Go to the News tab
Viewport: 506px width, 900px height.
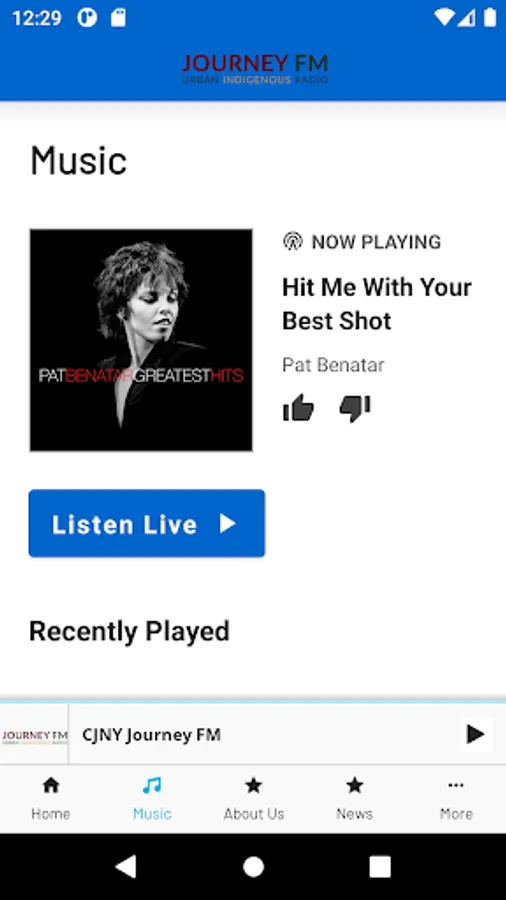[x=355, y=798]
